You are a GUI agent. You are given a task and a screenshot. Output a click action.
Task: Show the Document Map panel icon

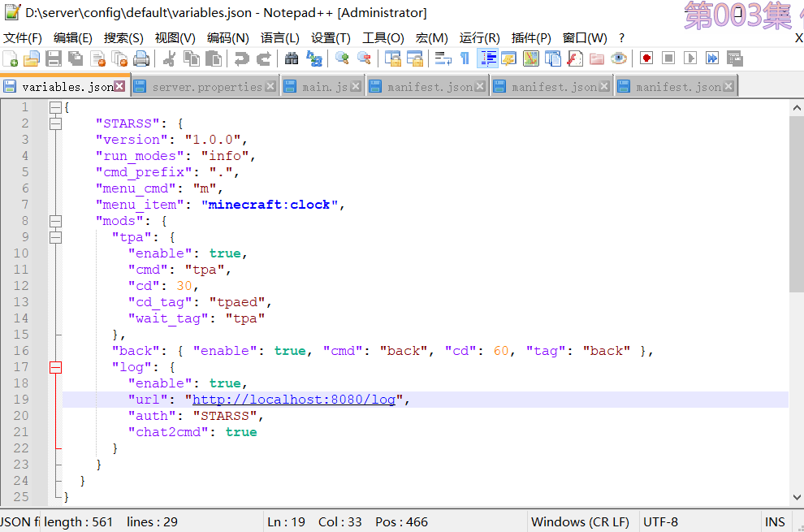[x=530, y=59]
